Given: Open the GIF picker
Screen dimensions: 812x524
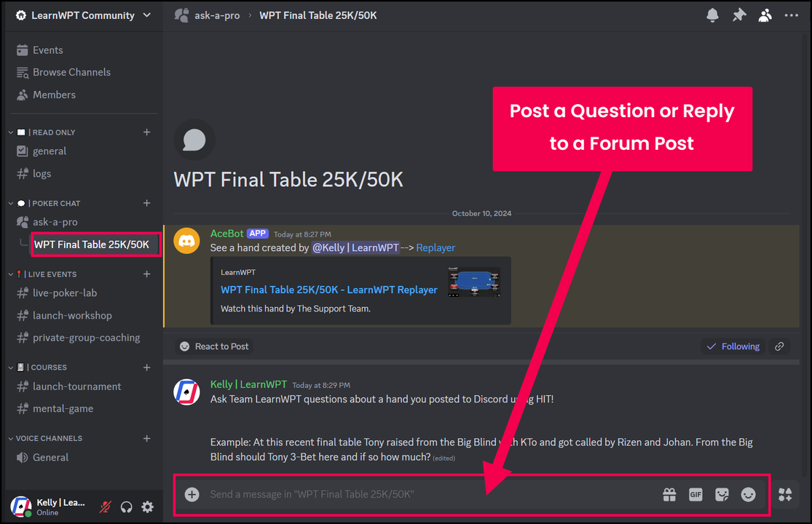Looking at the screenshot, I should (x=695, y=494).
